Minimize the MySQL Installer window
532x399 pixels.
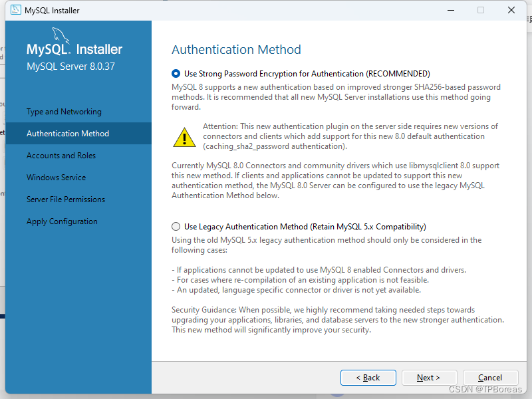click(451, 10)
